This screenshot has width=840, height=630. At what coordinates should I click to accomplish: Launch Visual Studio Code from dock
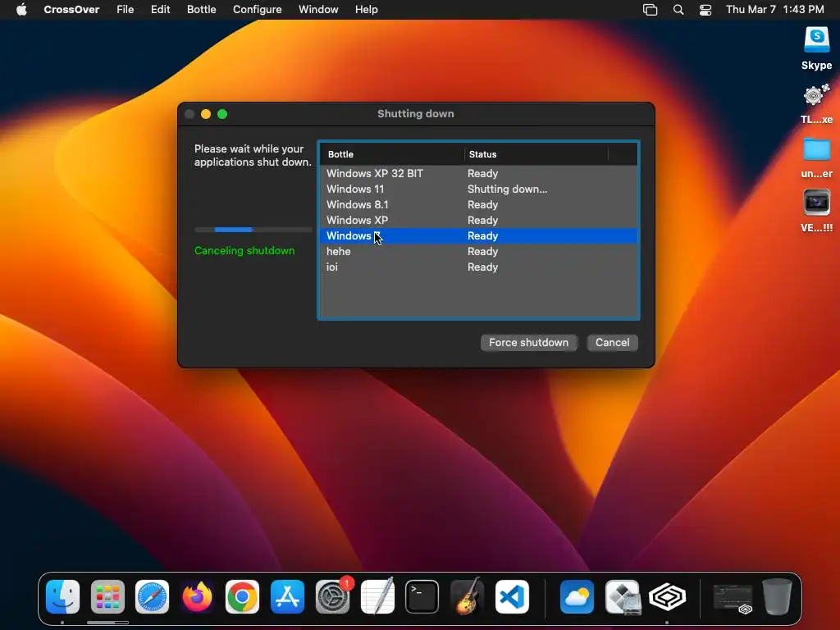coord(512,596)
